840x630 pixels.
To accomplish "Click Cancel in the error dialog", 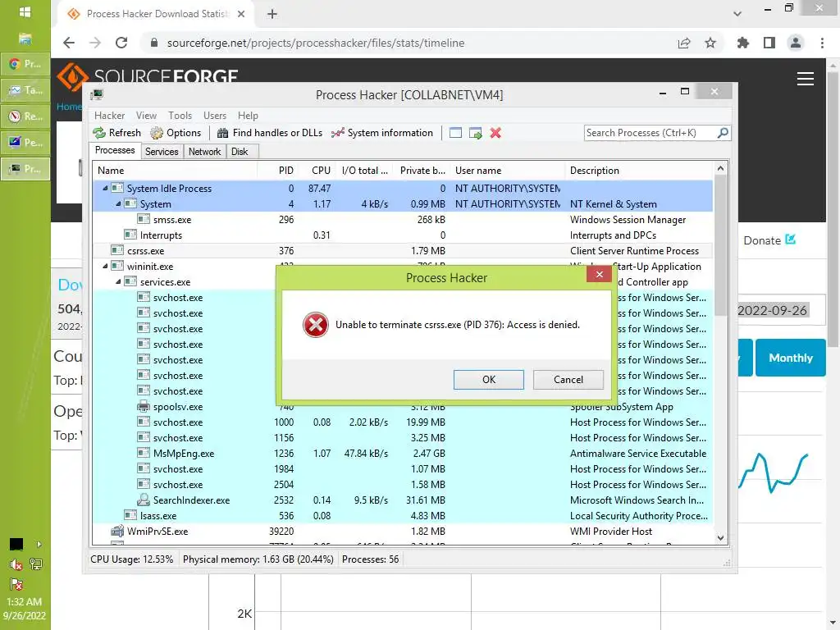I will click(568, 379).
